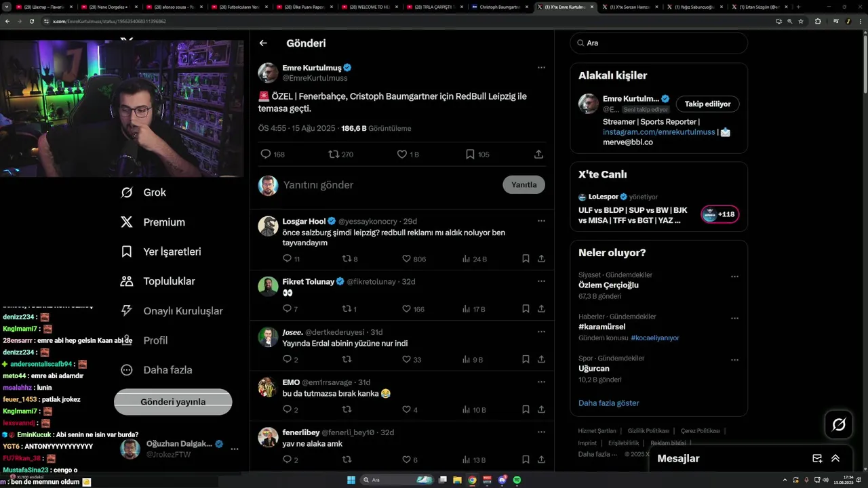The image size is (868, 488).
Task: Click the browser address bar
Action: [407, 21]
